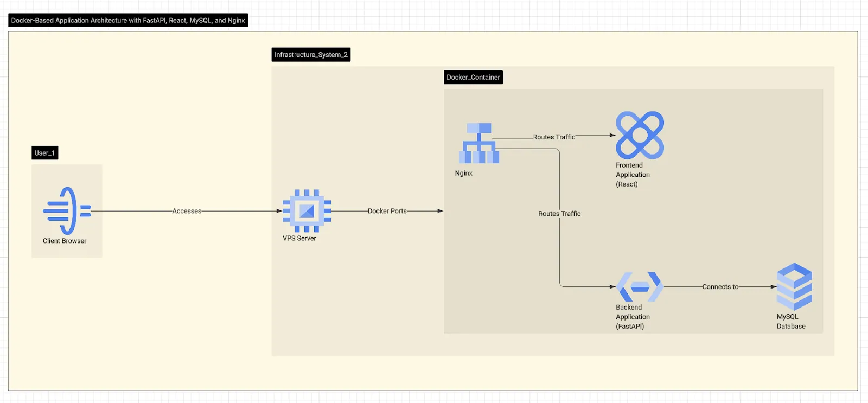Click the 'Accesses' connector label
The width and height of the screenshot is (868, 403).
pyautogui.click(x=187, y=211)
